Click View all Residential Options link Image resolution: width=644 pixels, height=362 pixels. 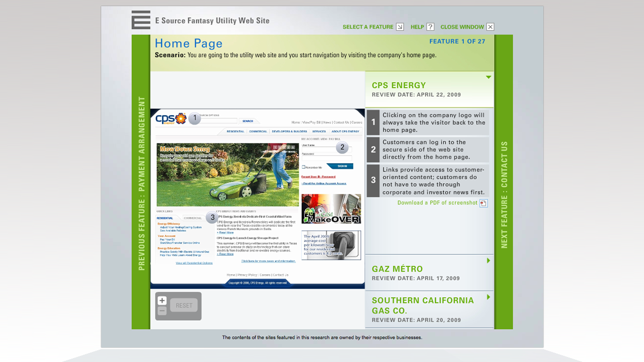195,263
